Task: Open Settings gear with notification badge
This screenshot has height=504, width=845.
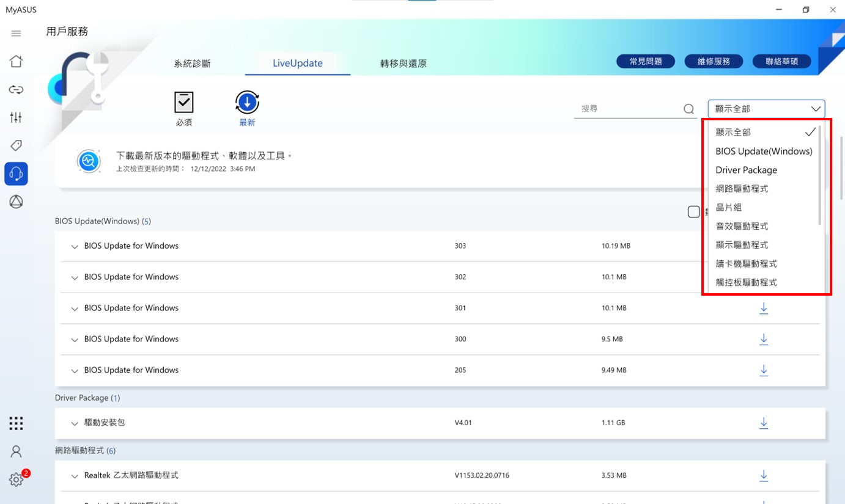Action: tap(17, 480)
